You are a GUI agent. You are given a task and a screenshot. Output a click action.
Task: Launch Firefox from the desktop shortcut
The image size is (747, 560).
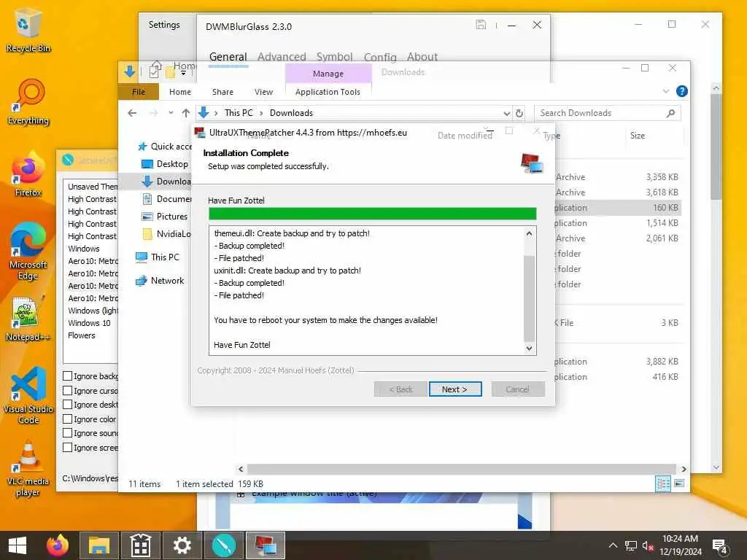point(28,174)
